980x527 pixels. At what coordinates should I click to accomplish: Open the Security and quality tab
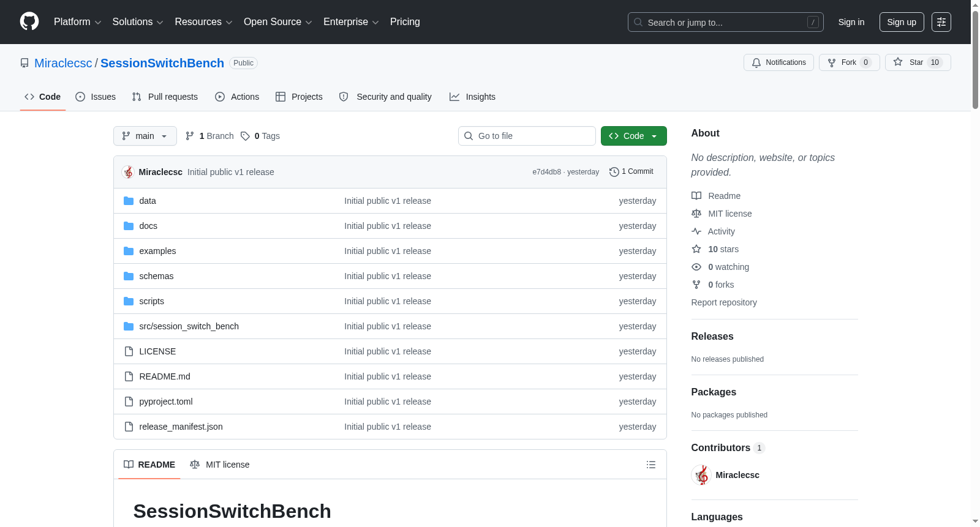(385, 97)
